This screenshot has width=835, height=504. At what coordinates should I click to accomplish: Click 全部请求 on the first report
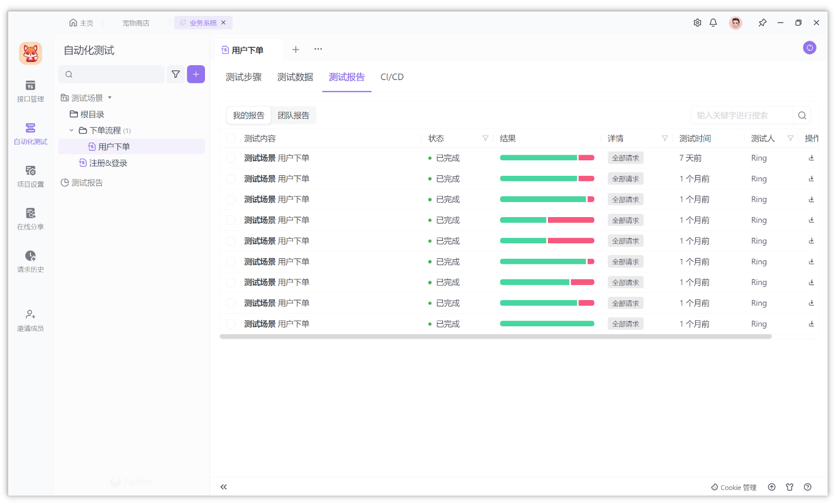click(x=625, y=158)
